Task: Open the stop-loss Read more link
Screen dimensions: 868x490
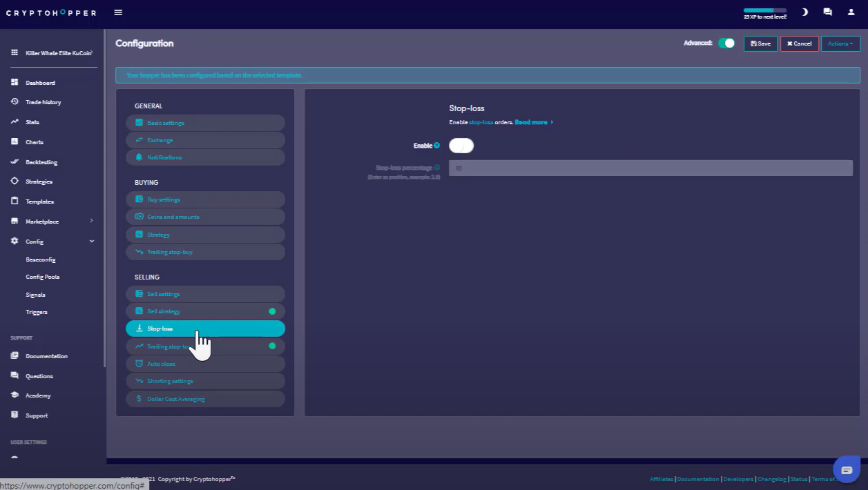Action: (533, 122)
